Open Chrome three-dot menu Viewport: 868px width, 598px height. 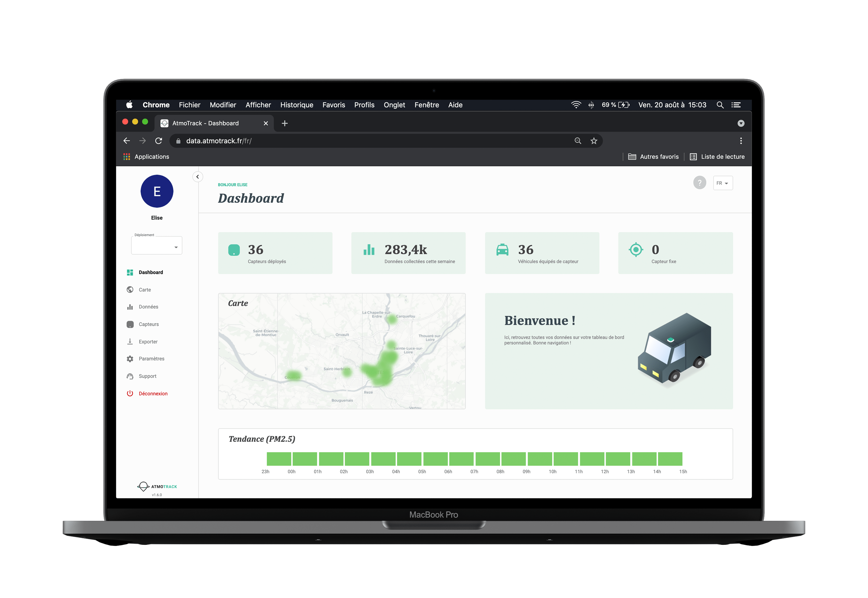[x=741, y=141]
